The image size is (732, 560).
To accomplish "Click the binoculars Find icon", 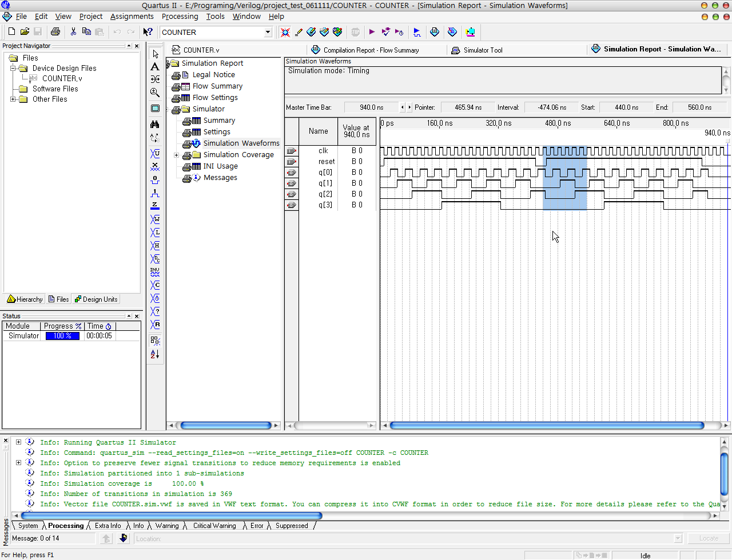I will click(155, 124).
